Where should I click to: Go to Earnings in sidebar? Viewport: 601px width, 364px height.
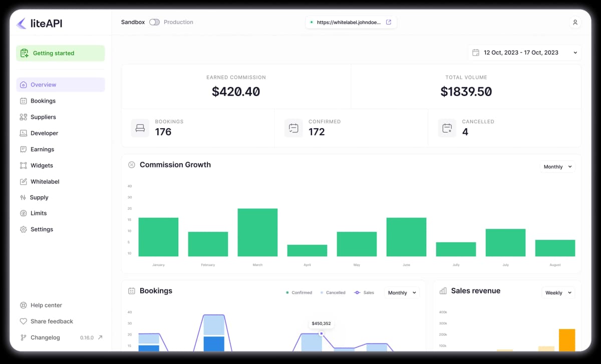tap(42, 149)
